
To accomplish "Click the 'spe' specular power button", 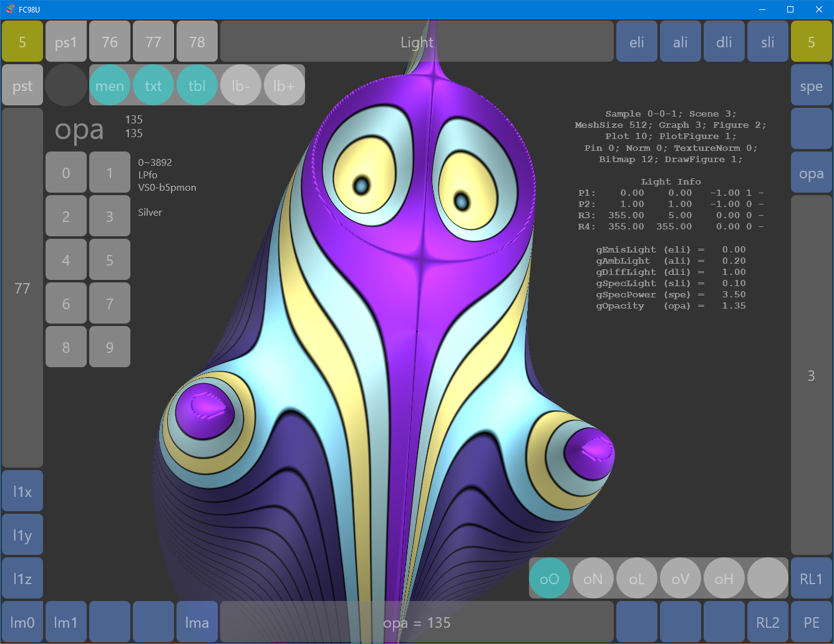I will [811, 86].
